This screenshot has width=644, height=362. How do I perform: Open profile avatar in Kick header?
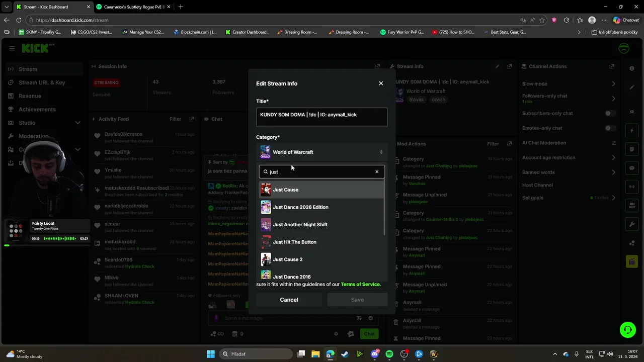click(623, 48)
